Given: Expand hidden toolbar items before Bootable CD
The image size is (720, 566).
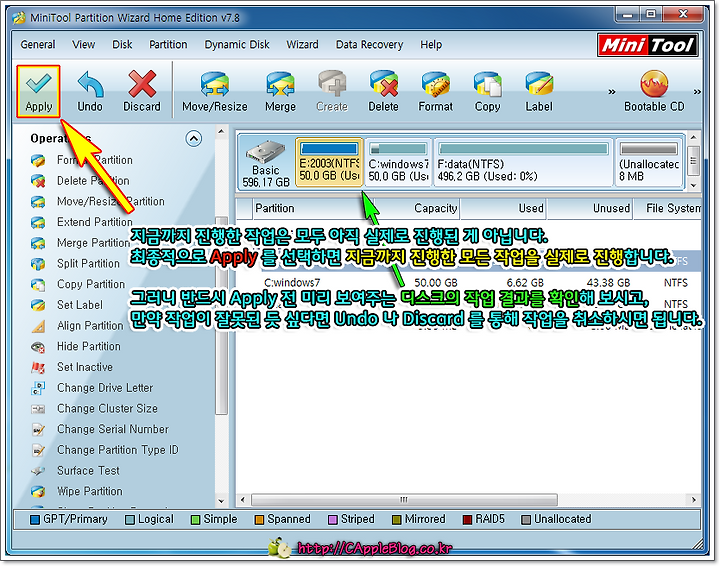Looking at the screenshot, I should coord(612,92).
